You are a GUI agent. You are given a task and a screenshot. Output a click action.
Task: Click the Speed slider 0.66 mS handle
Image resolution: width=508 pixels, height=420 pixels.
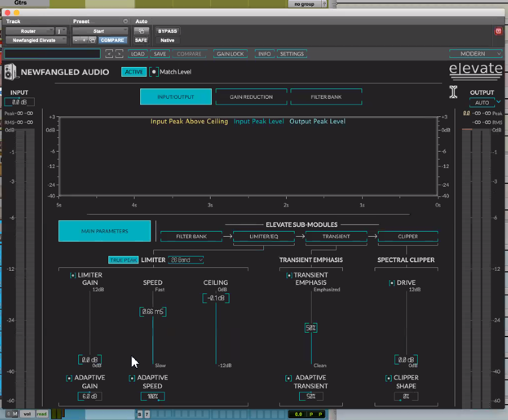[153, 312]
